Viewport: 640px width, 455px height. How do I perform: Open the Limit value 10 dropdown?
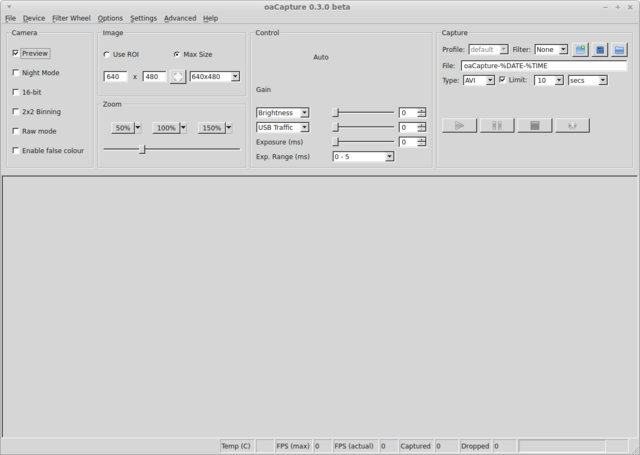[549, 80]
